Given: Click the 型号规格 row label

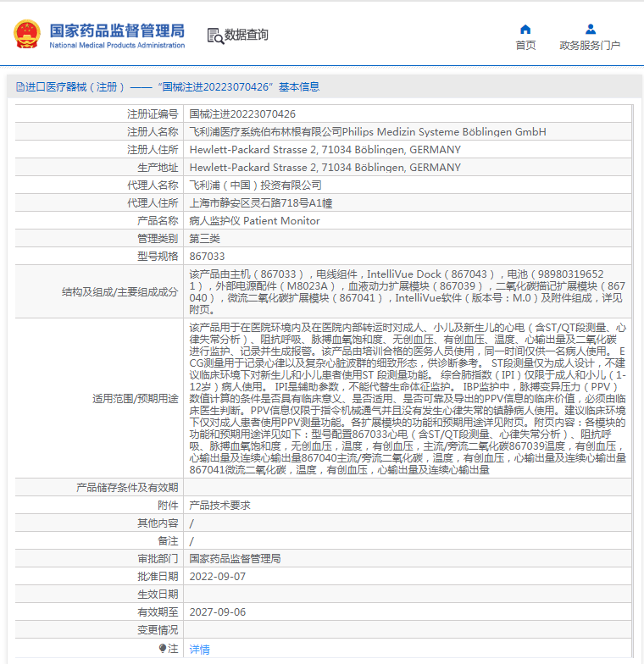Looking at the screenshot, I should (158, 256).
